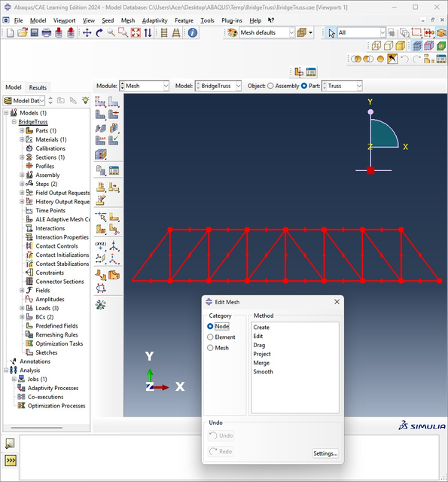The height and width of the screenshot is (482, 448).
Task: Open the selection filter All dropdown
Action: coord(361,32)
